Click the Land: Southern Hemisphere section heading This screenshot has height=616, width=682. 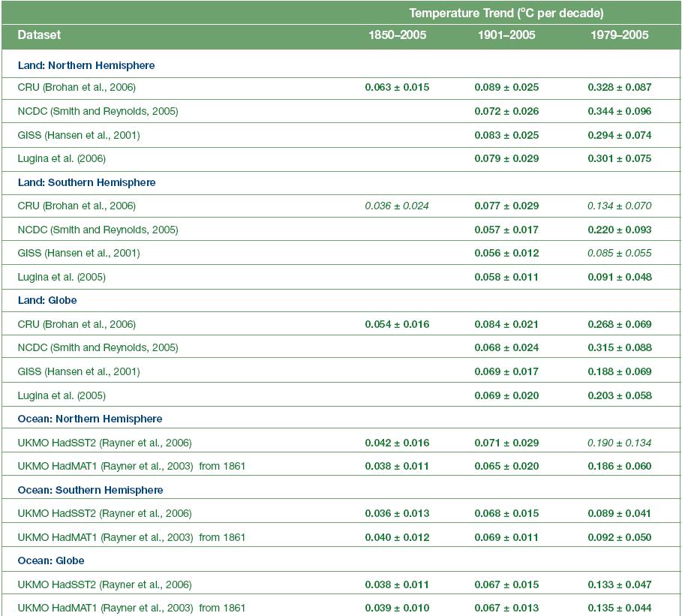87,182
